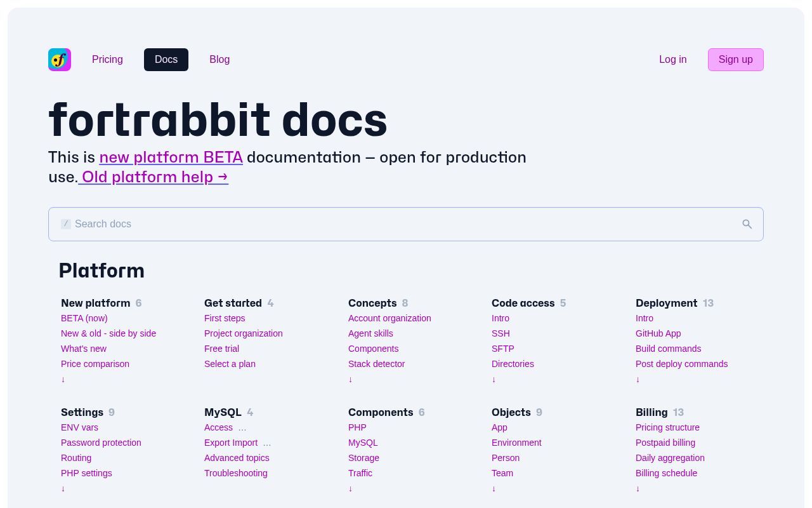Open the fortrabbit logo home icon
The height and width of the screenshot is (508, 812).
pos(60,60)
